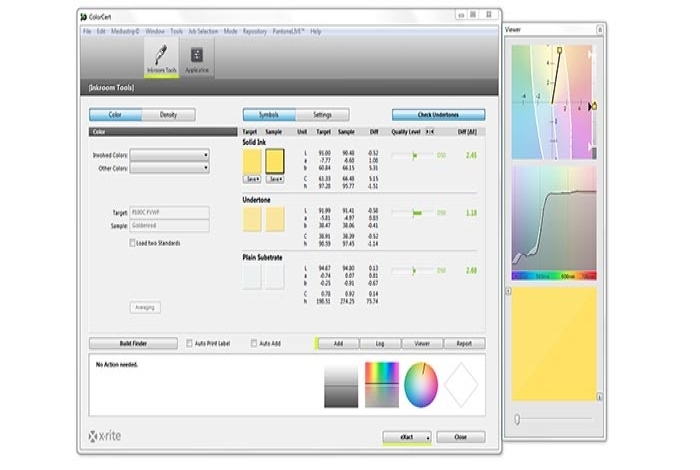Image resolution: width=700 pixels, height=470 pixels.
Task: Open the Edit menu
Action: 101,31
